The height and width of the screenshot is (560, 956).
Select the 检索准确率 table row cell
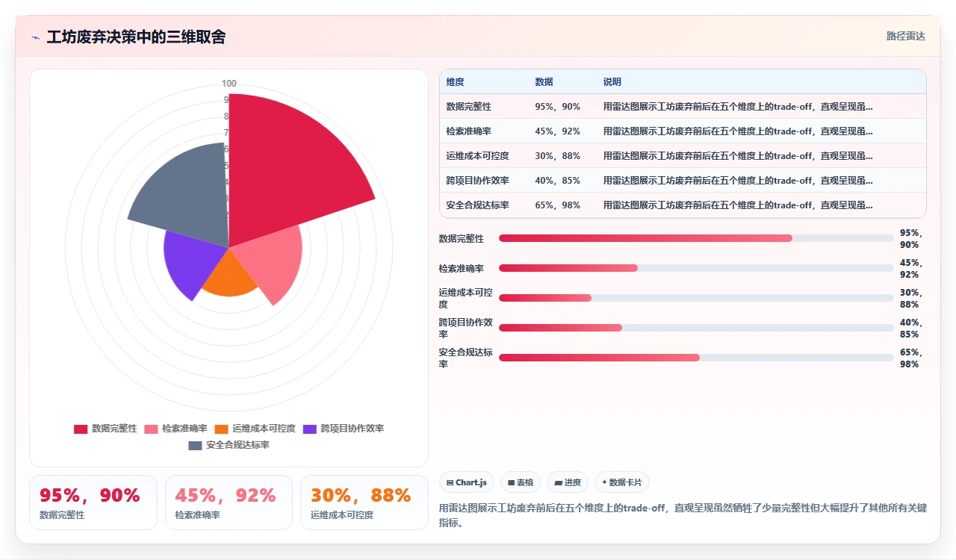484,131
